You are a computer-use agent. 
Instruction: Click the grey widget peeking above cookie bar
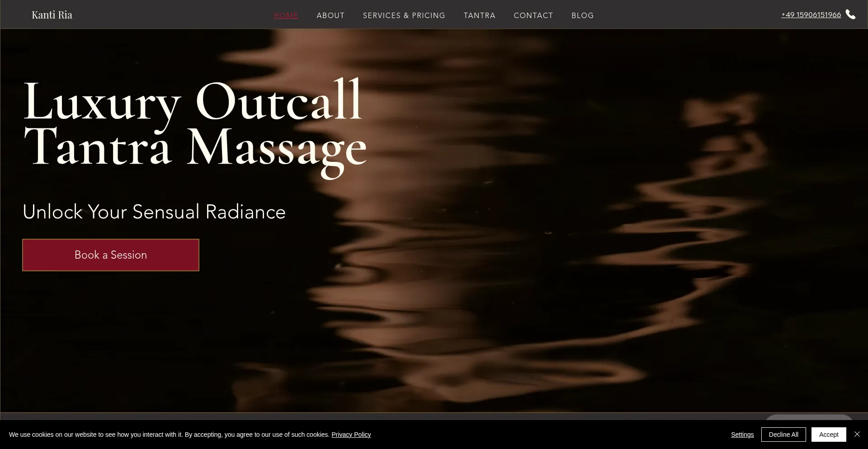point(808,417)
